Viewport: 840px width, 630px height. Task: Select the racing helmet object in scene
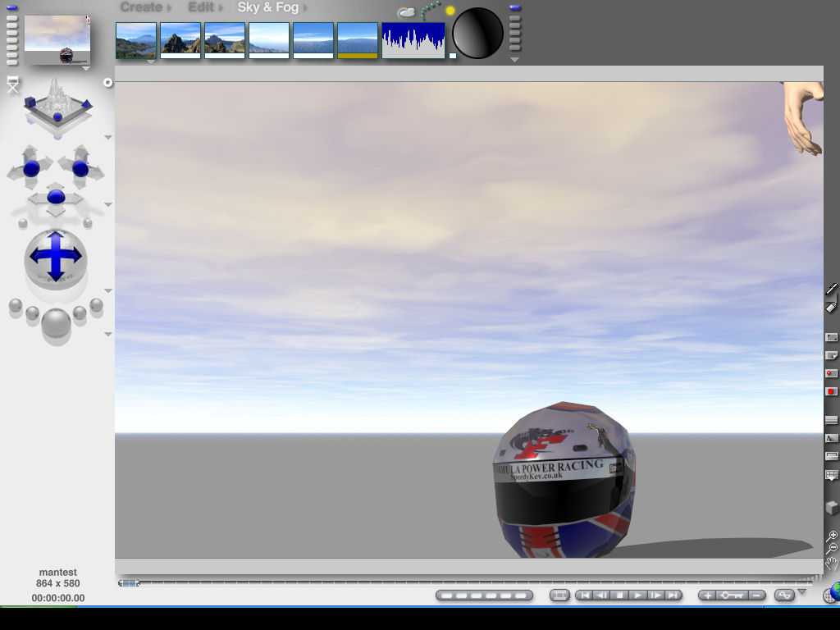coord(564,480)
